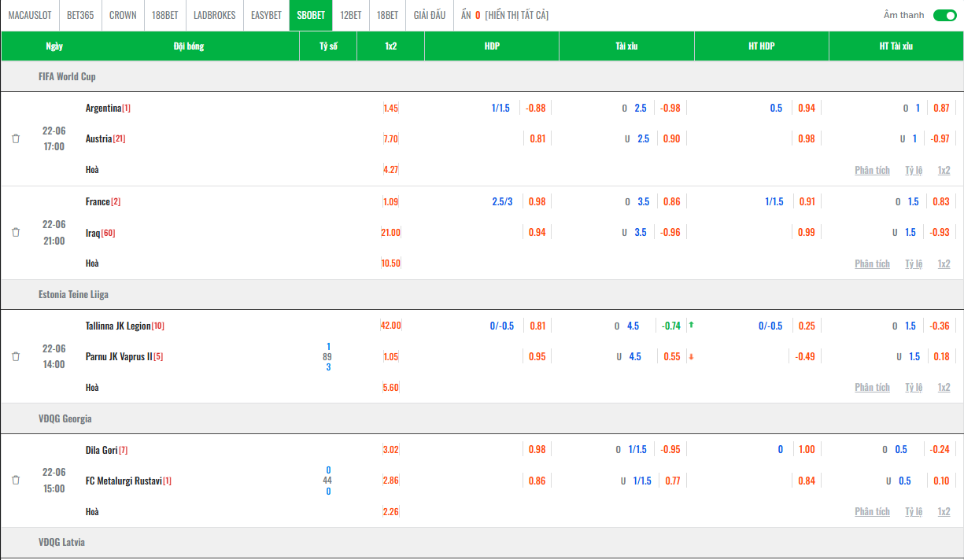Click the Tỷ số column header
Screen dimensions: 964x560
[x=328, y=46]
